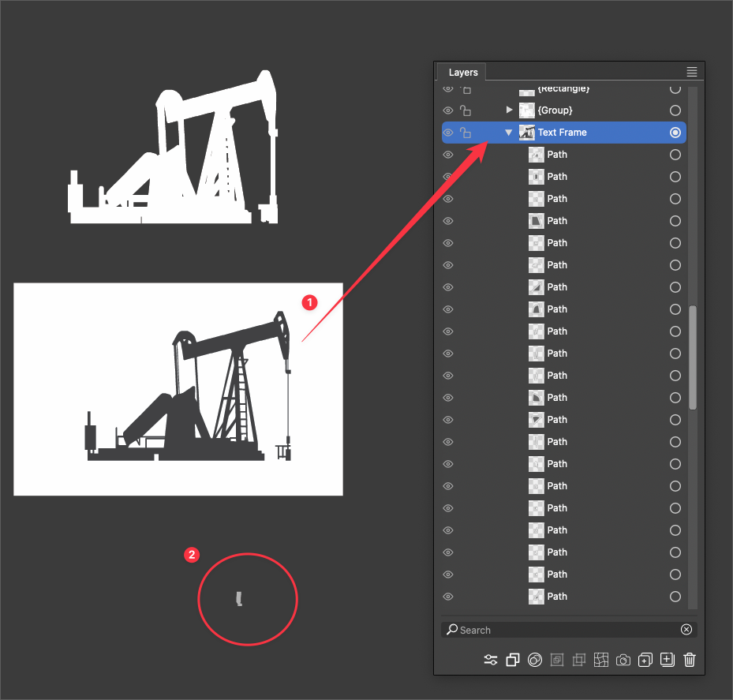Open layer blend options sliders icon
The width and height of the screenshot is (733, 700).
(491, 660)
